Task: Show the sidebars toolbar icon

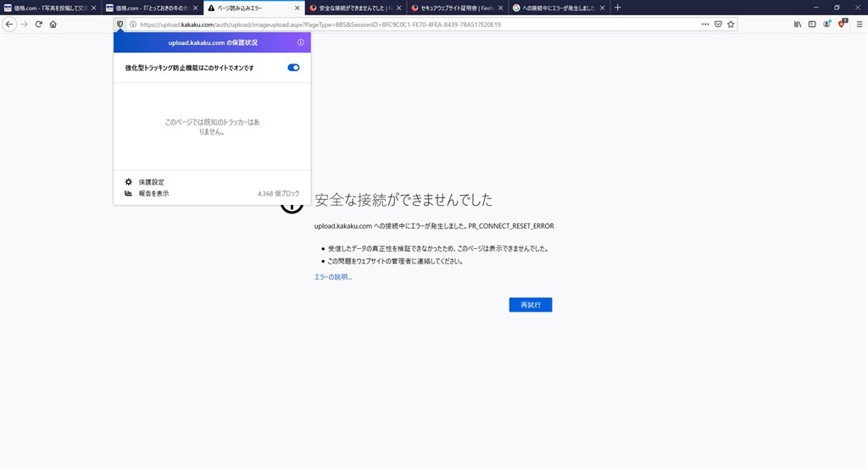Action: (812, 25)
